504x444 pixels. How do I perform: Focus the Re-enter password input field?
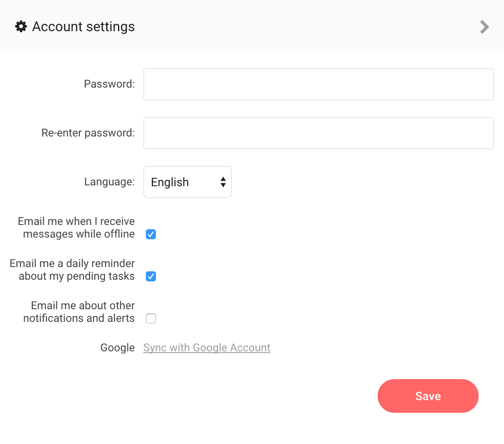point(318,133)
